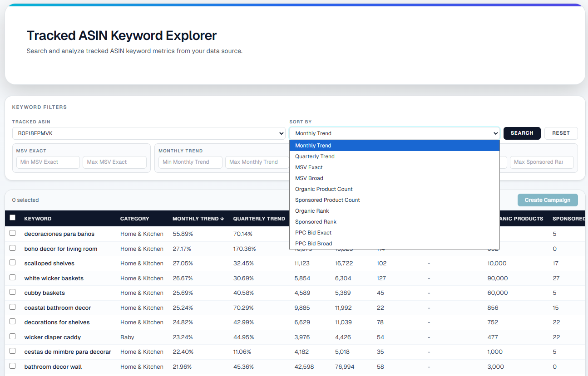This screenshot has width=588, height=376.
Task: Click the Create Campaign button
Action: coord(547,200)
